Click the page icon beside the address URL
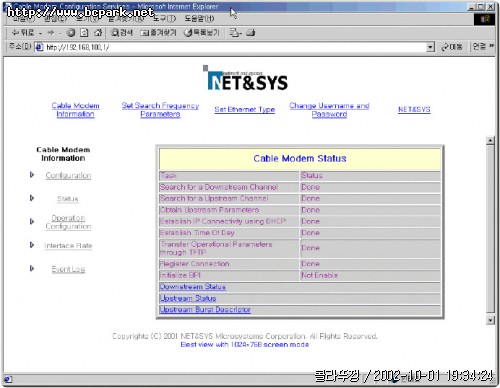Image resolution: width=500 pixels, height=388 pixels. [39, 47]
